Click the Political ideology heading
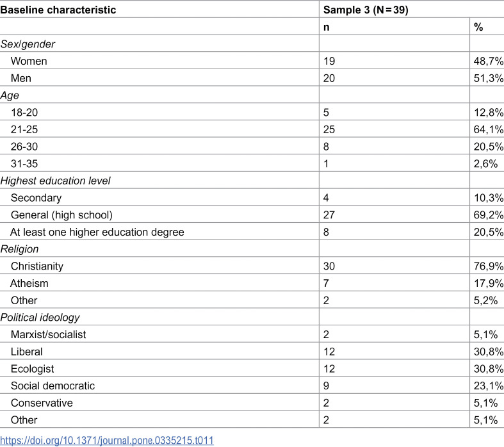The image size is (504, 447). click(x=40, y=317)
